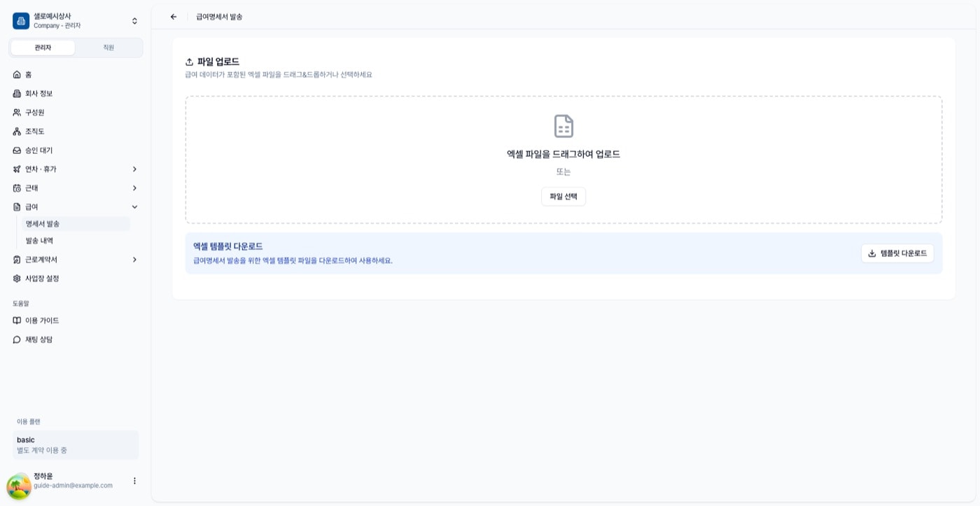The height and width of the screenshot is (506, 980).
Task: Click the guide-admin@example.com email text
Action: tap(73, 485)
